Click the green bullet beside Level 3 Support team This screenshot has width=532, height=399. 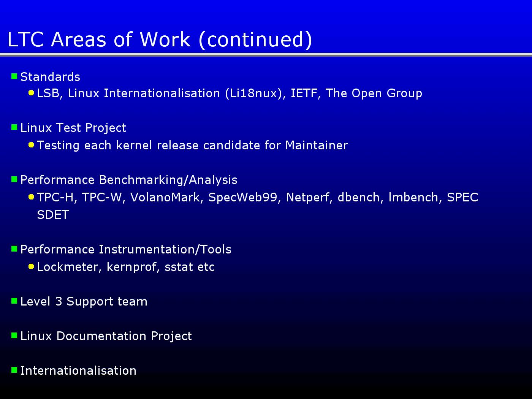[x=14, y=301]
